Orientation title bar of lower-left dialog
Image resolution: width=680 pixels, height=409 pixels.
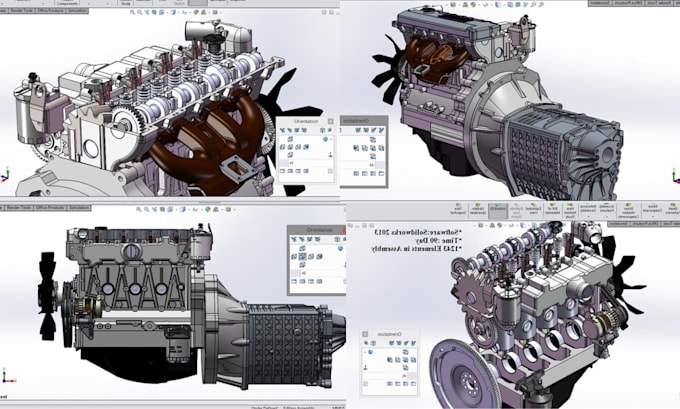(x=317, y=230)
